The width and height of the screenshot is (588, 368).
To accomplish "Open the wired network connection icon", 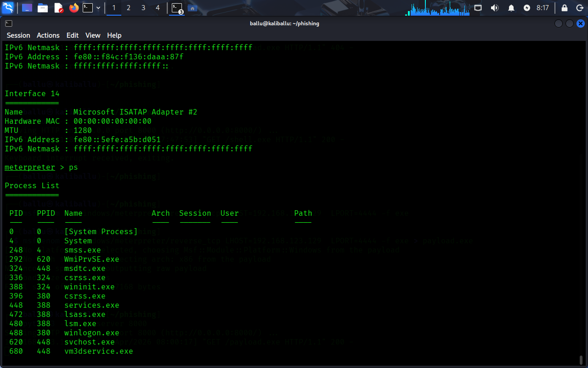I will coord(478,8).
